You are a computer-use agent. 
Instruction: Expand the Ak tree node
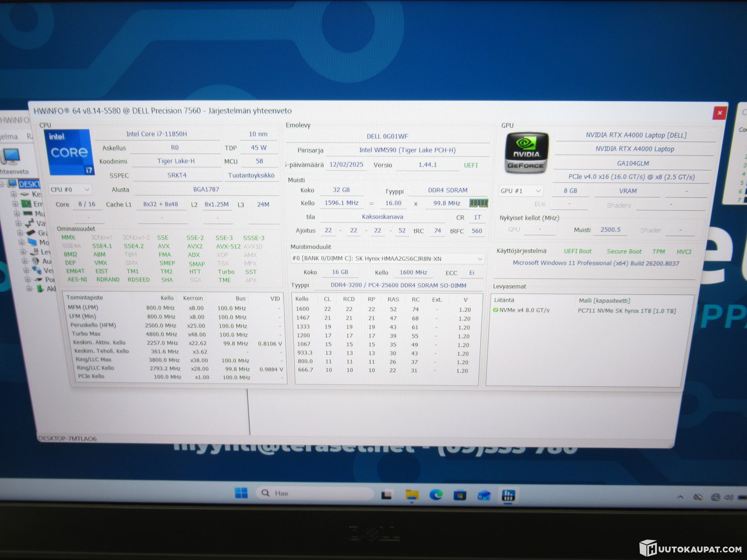point(29,289)
